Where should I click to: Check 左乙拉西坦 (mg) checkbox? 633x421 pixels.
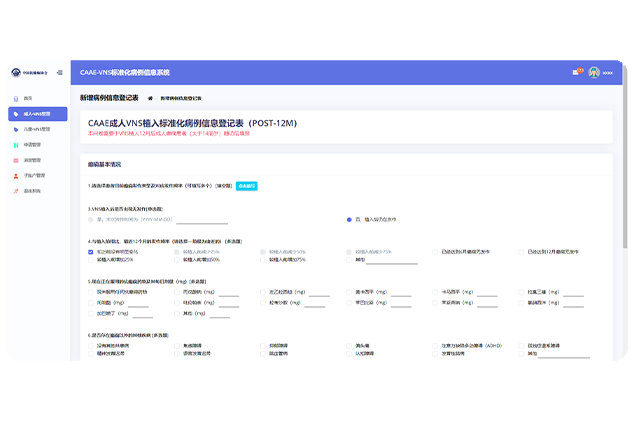[263, 292]
